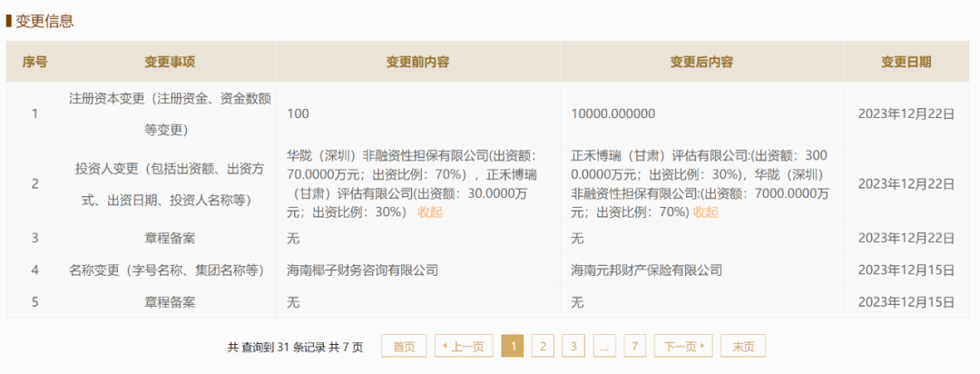The height and width of the screenshot is (374, 980).
Task: Jump to last page via 末页
Action: pos(743,346)
